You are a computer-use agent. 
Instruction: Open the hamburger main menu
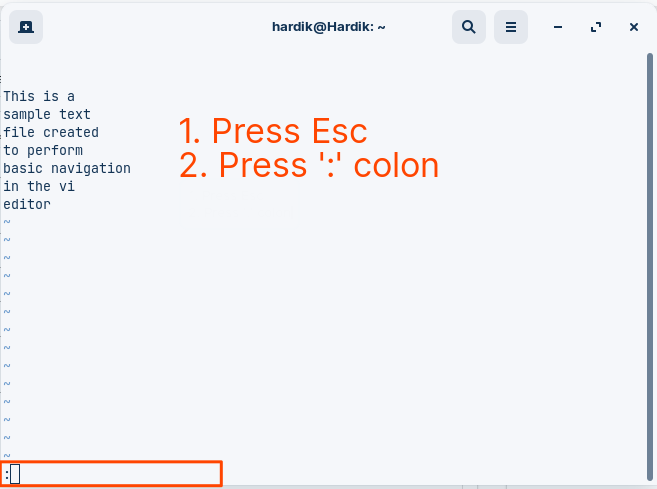[511, 27]
